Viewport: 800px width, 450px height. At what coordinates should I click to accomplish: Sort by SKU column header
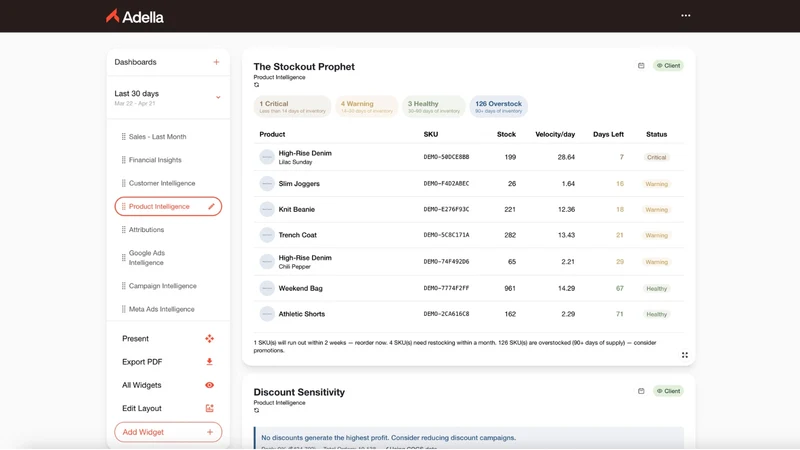(x=431, y=134)
